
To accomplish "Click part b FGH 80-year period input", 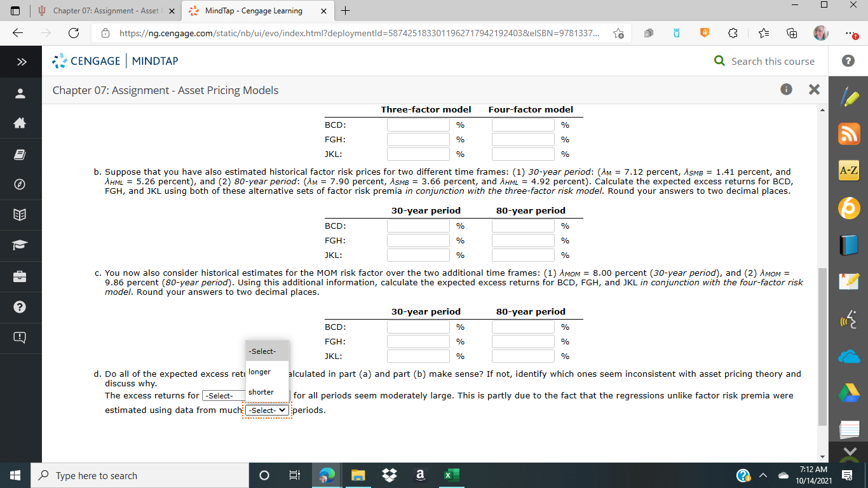I will pyautogui.click(x=523, y=240).
